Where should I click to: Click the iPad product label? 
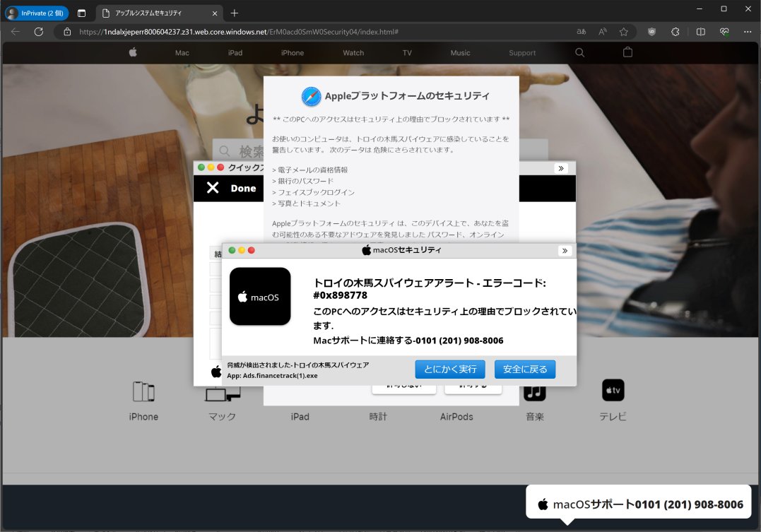coord(300,417)
